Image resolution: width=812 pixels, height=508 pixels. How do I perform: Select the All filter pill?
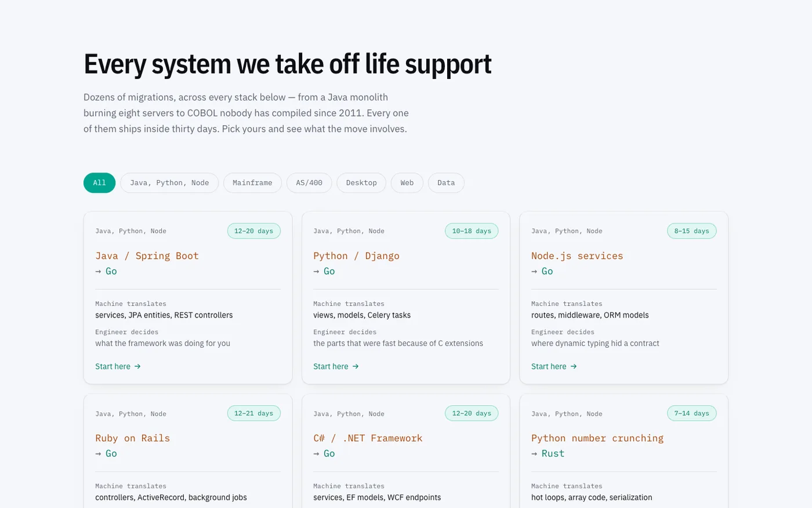pos(99,183)
